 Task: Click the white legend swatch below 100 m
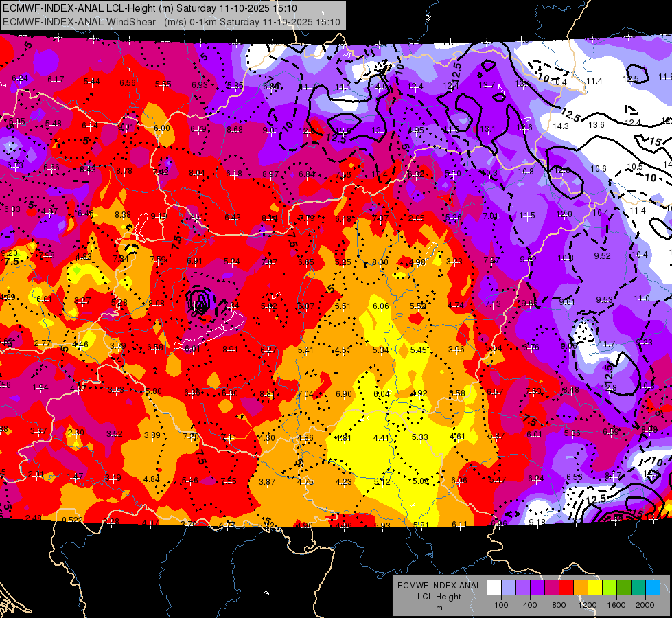[494, 588]
